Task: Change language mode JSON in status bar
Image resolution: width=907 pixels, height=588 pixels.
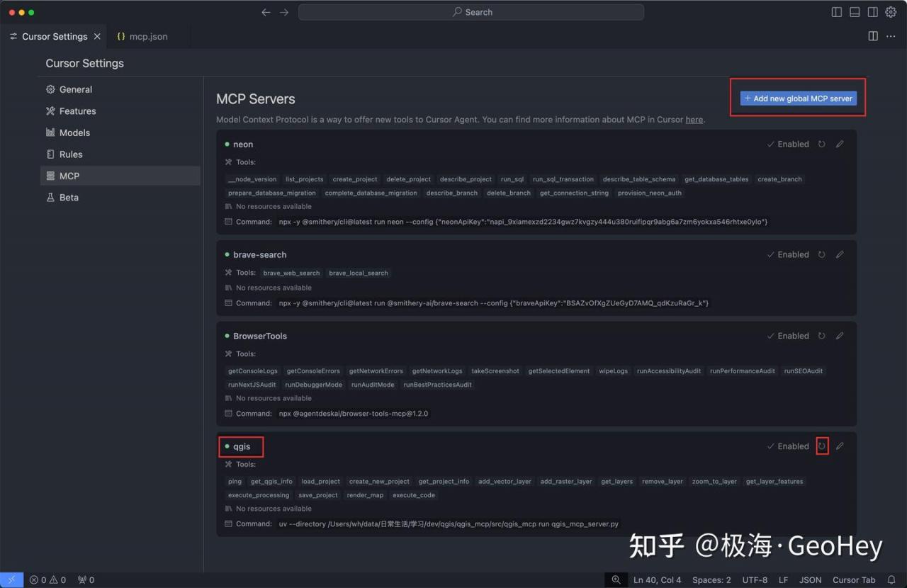Action: tap(811, 579)
